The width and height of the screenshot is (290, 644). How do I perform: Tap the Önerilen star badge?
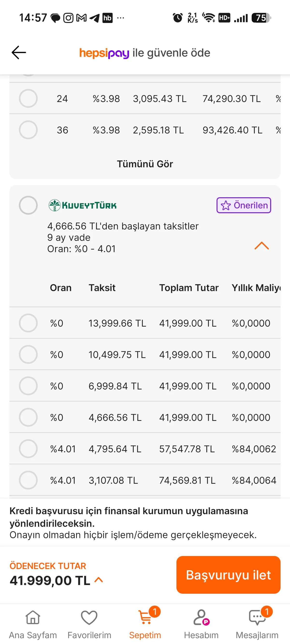tap(244, 205)
